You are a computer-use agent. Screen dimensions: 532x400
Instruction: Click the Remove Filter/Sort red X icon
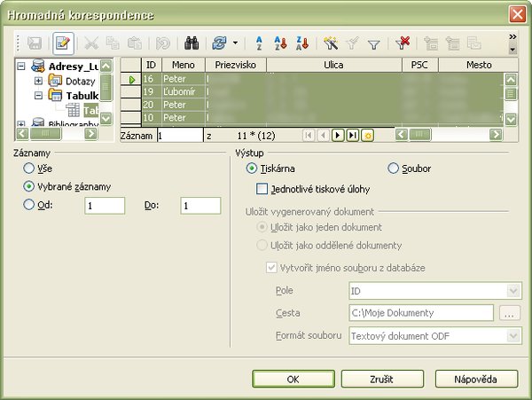pyautogui.click(x=403, y=43)
